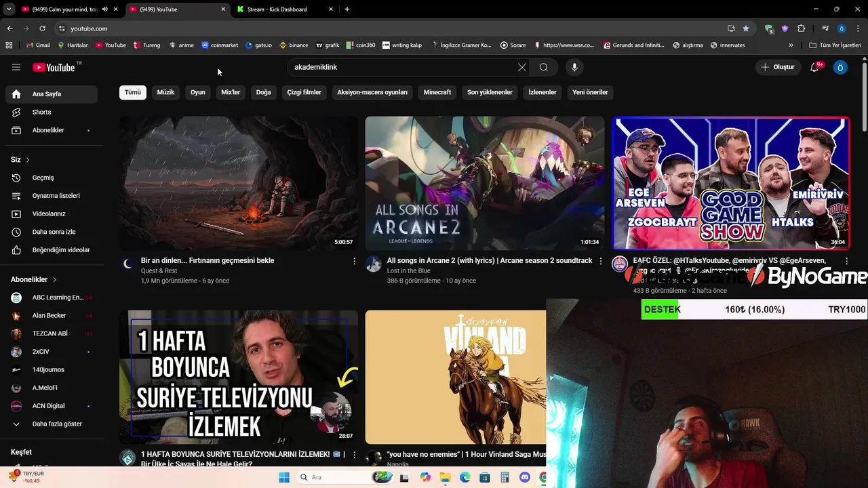
Task: Open the binance bookmark
Action: click(x=294, y=45)
